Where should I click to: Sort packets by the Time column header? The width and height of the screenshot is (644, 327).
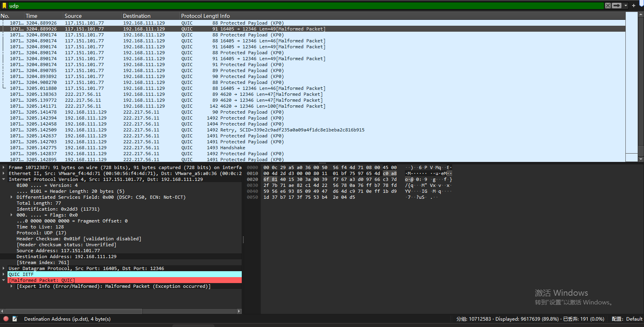point(32,16)
